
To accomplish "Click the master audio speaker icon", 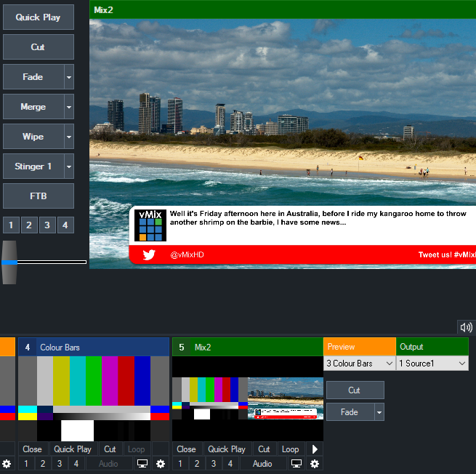I will tap(466, 327).
